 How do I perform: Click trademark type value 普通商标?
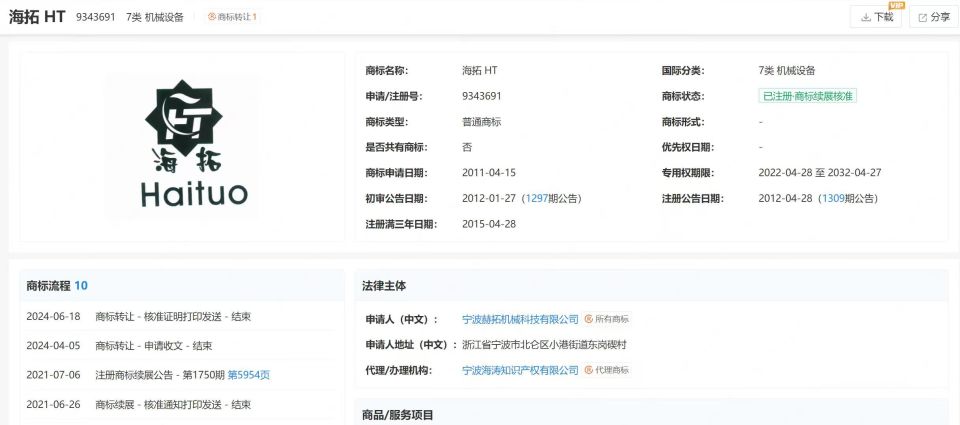(x=481, y=122)
